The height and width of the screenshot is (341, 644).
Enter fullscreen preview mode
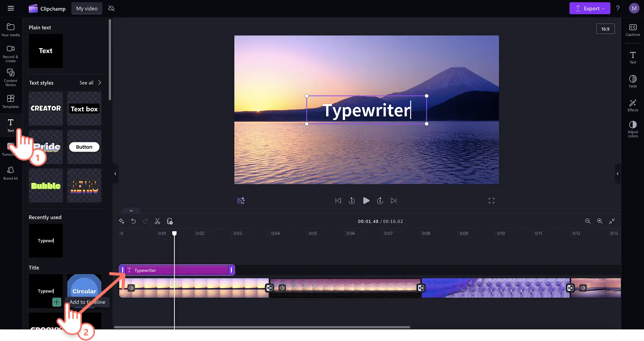pos(491,201)
